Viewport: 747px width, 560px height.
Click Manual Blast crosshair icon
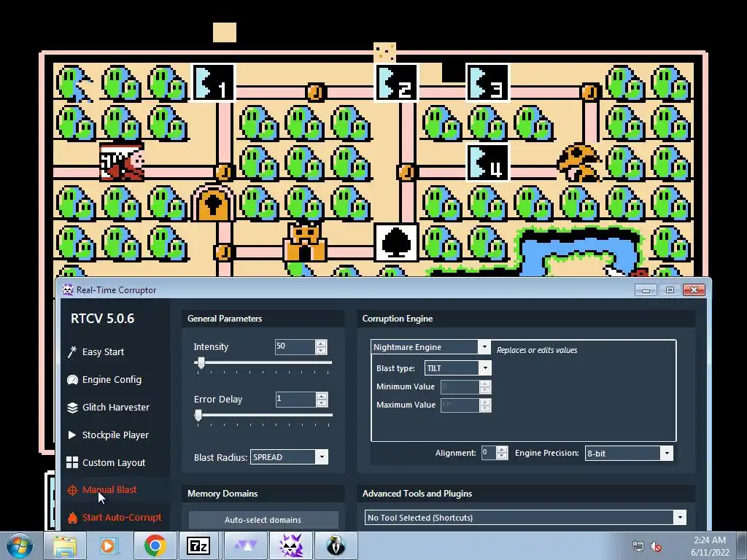click(x=72, y=490)
